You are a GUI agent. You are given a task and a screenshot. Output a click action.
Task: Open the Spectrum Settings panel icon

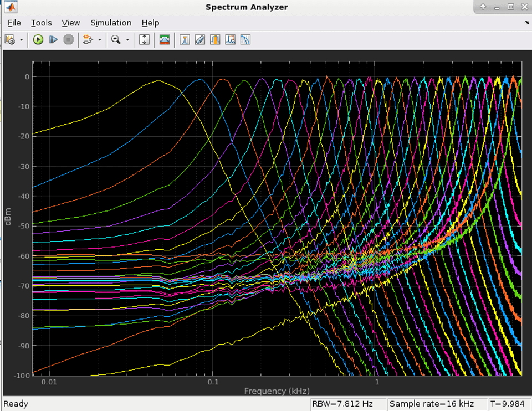[x=165, y=40]
